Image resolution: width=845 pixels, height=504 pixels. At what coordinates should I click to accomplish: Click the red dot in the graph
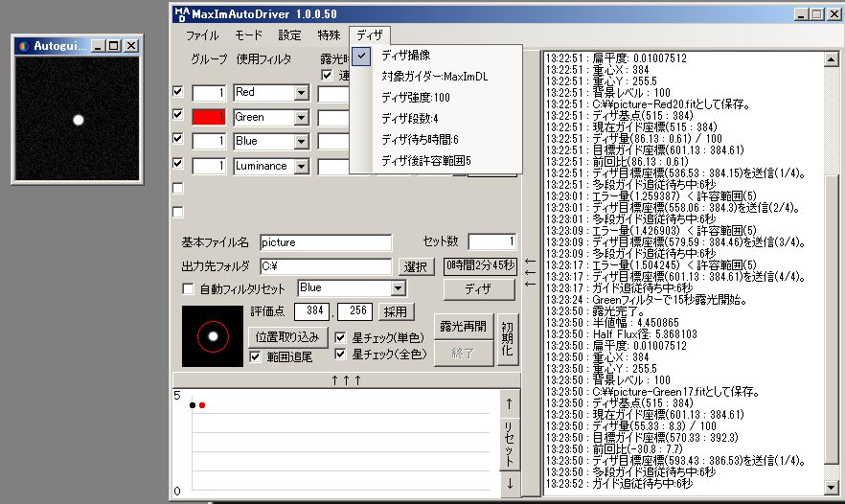tap(202, 405)
